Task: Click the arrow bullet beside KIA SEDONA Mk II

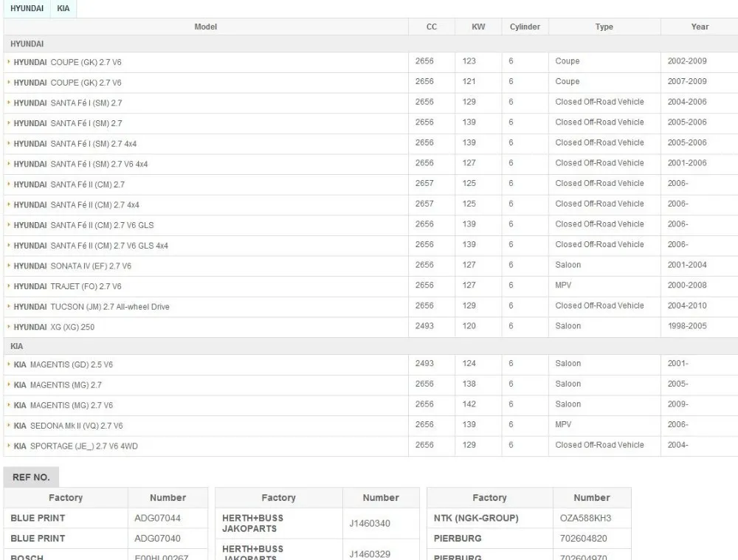Action: pos(8,426)
